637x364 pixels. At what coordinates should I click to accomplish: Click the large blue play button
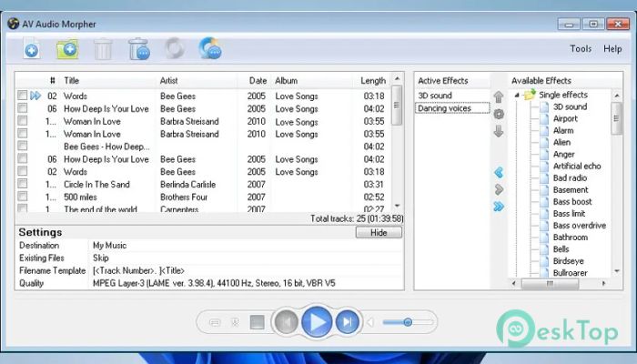click(317, 322)
